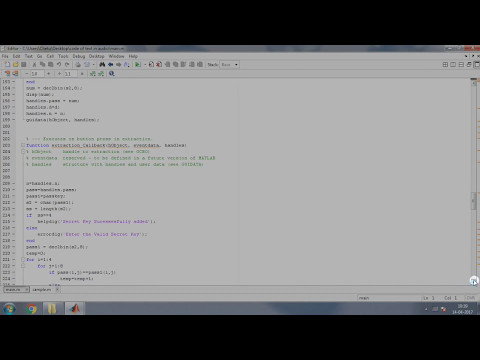
Task: Switch to sample.m tab
Action: [x=42, y=290]
